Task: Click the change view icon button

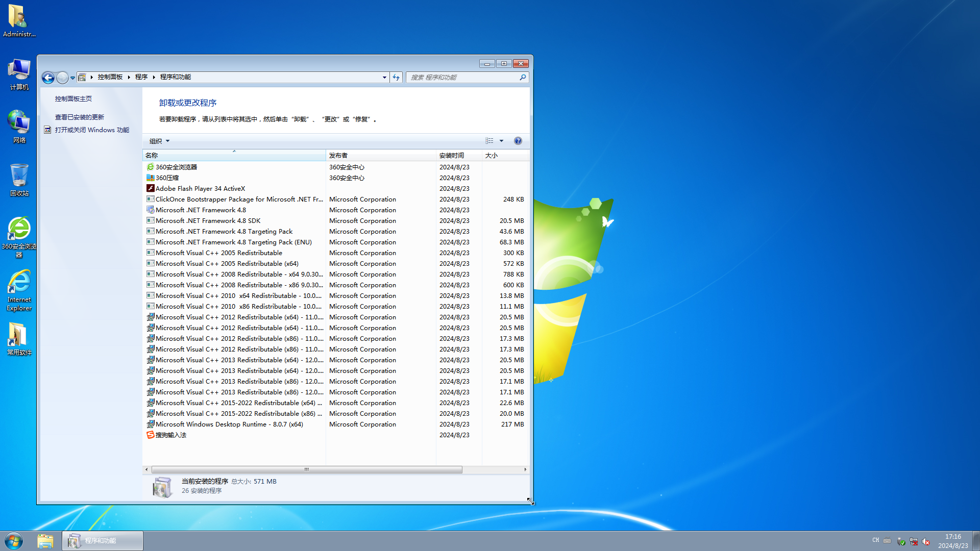Action: click(489, 141)
